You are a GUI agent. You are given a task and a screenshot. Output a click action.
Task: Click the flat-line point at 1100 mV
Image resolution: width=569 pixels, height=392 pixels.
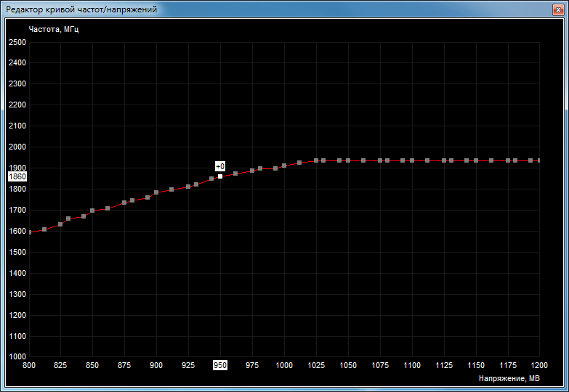point(412,160)
